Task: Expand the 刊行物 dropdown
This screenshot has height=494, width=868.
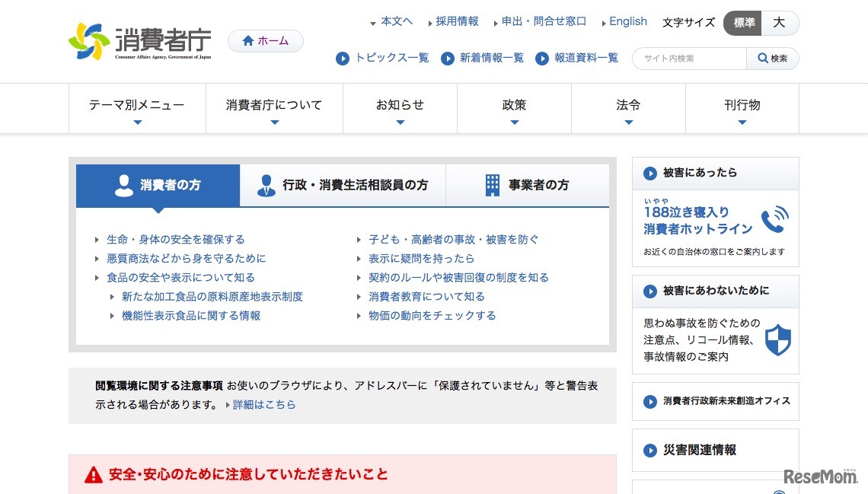Action: coord(742,107)
